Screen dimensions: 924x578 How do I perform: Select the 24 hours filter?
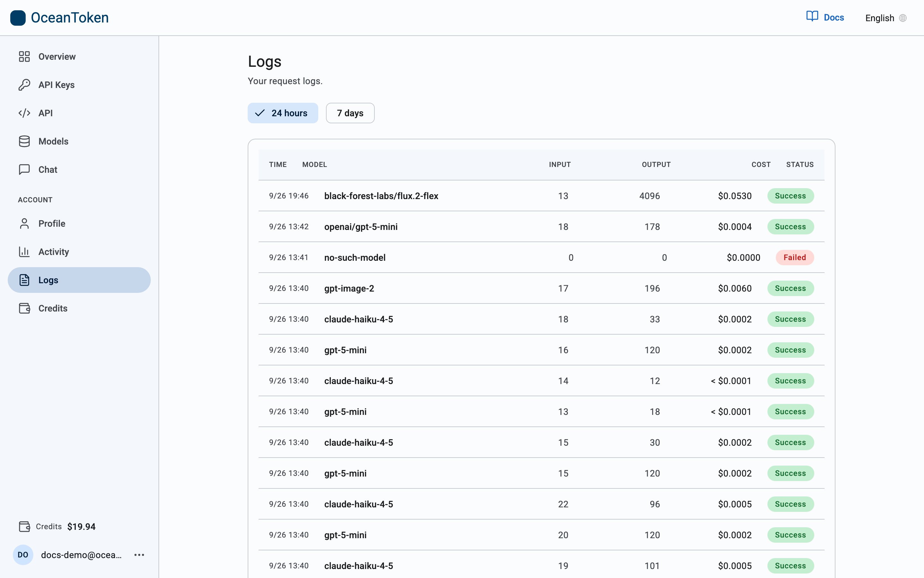(x=283, y=113)
